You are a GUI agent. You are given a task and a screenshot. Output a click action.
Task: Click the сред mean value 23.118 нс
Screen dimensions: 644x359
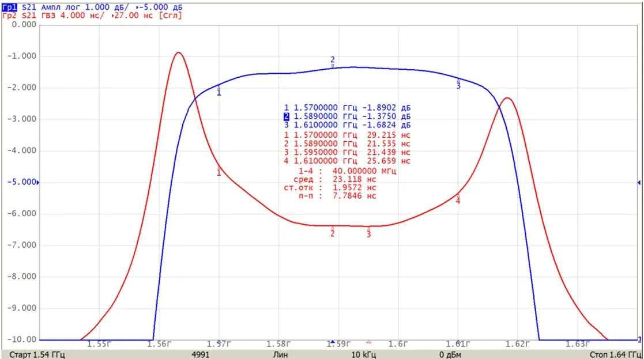click(355, 179)
